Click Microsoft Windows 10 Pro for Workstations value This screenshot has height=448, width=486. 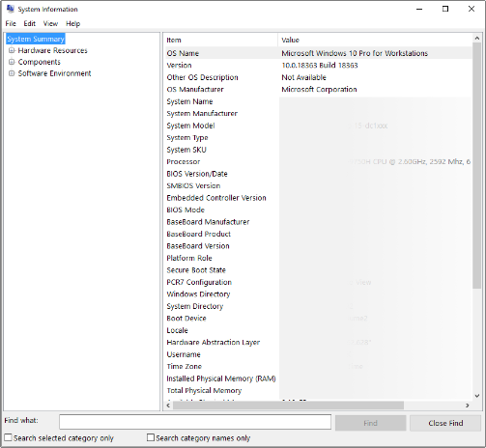click(x=355, y=53)
